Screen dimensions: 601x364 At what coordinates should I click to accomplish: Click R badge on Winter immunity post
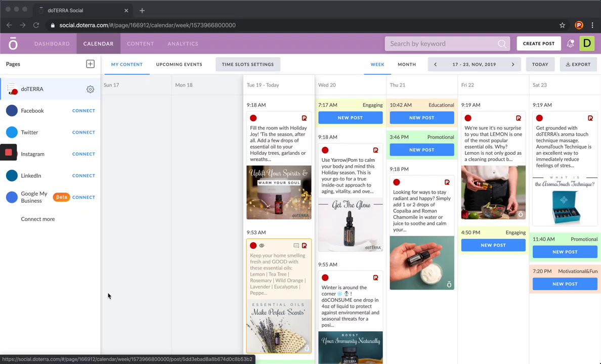click(x=375, y=278)
